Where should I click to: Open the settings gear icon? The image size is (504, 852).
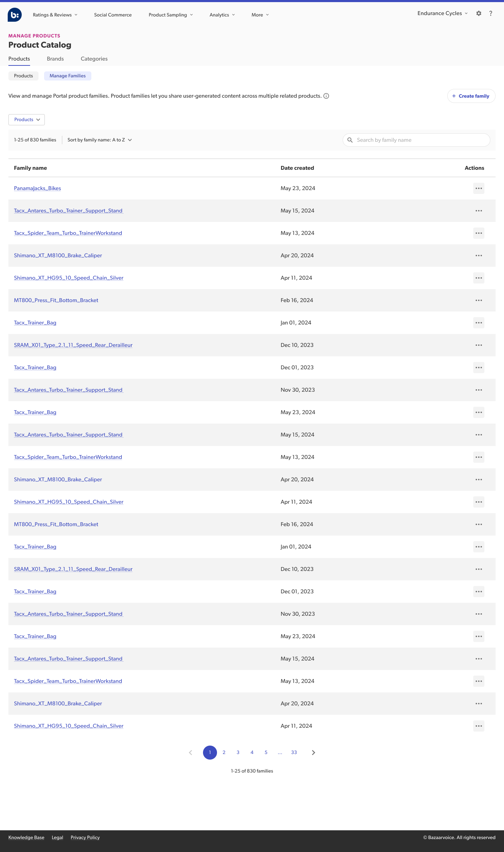point(479,13)
